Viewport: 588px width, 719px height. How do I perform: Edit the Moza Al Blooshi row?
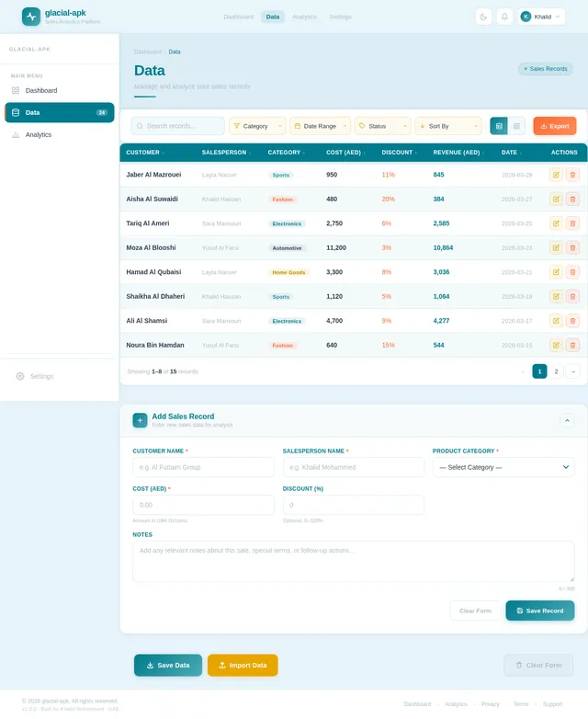556,247
